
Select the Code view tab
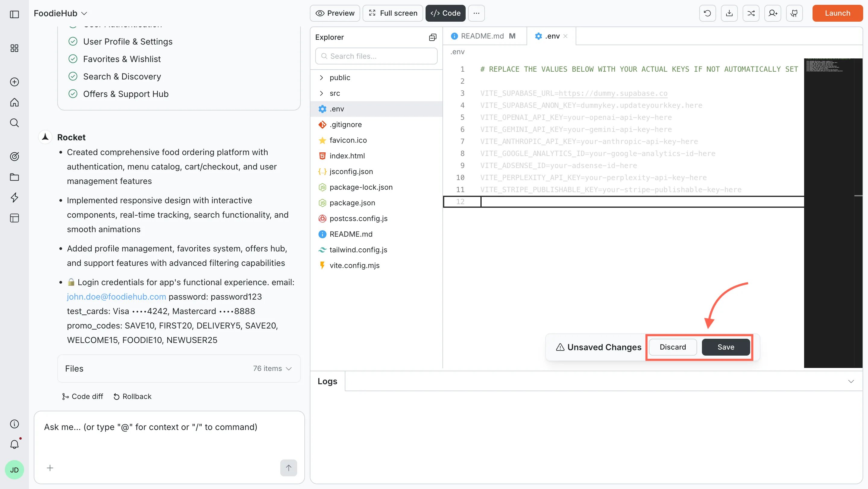pos(445,13)
